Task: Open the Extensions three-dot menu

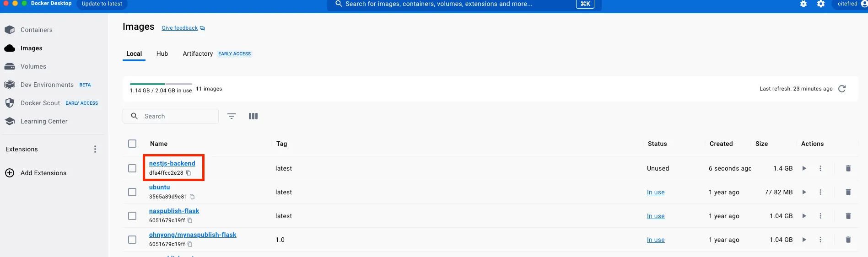Action: [x=95, y=149]
